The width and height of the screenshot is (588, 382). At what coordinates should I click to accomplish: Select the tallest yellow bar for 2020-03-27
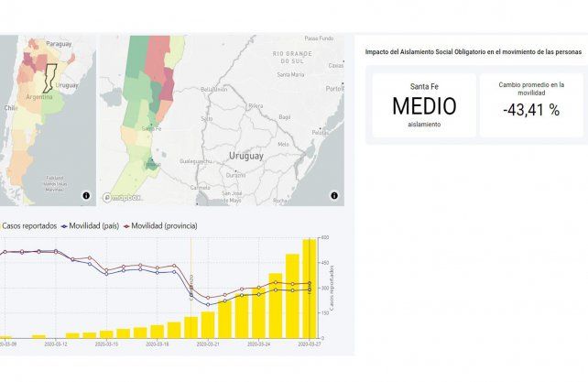pyautogui.click(x=310, y=289)
